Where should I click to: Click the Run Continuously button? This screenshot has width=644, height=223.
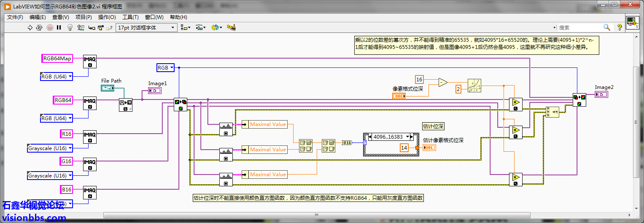pos(39,28)
